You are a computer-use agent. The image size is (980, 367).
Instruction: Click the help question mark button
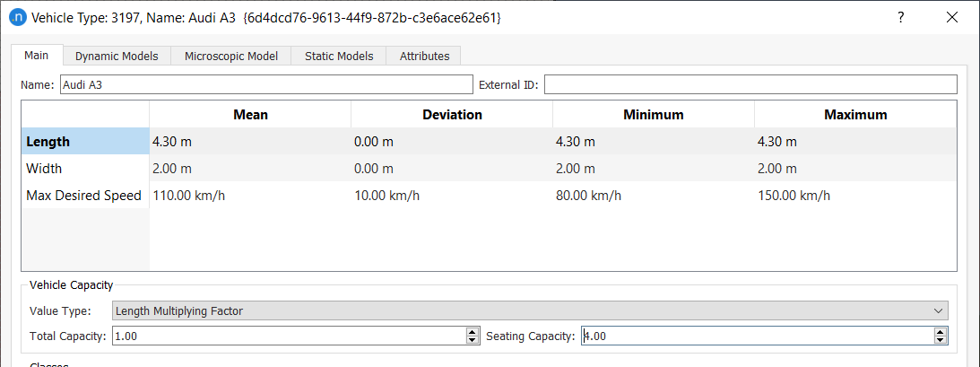pos(901,17)
